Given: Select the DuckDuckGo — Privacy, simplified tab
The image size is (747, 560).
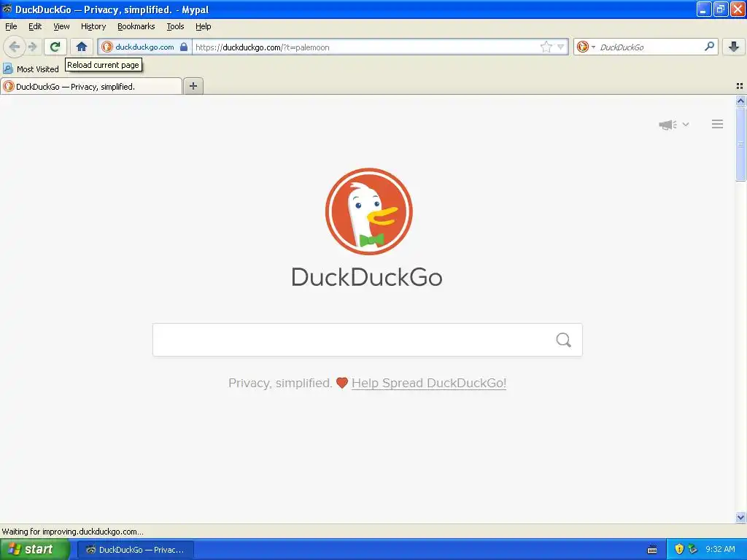Looking at the screenshot, I should pos(91,86).
